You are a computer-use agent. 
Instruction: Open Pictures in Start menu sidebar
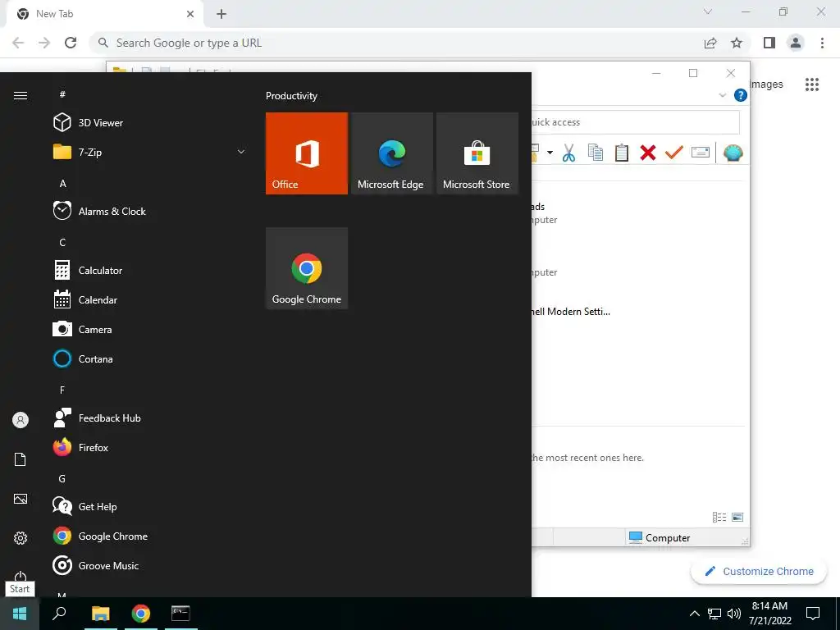click(21, 499)
